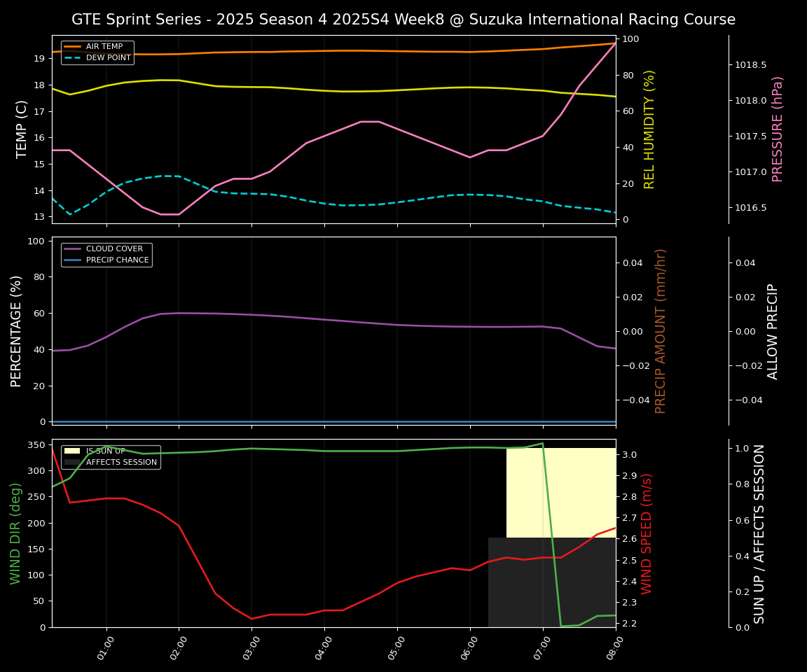Click the SUN UP / AFFECTS SESSION label
This screenshot has width=807, height=672.
759,533
